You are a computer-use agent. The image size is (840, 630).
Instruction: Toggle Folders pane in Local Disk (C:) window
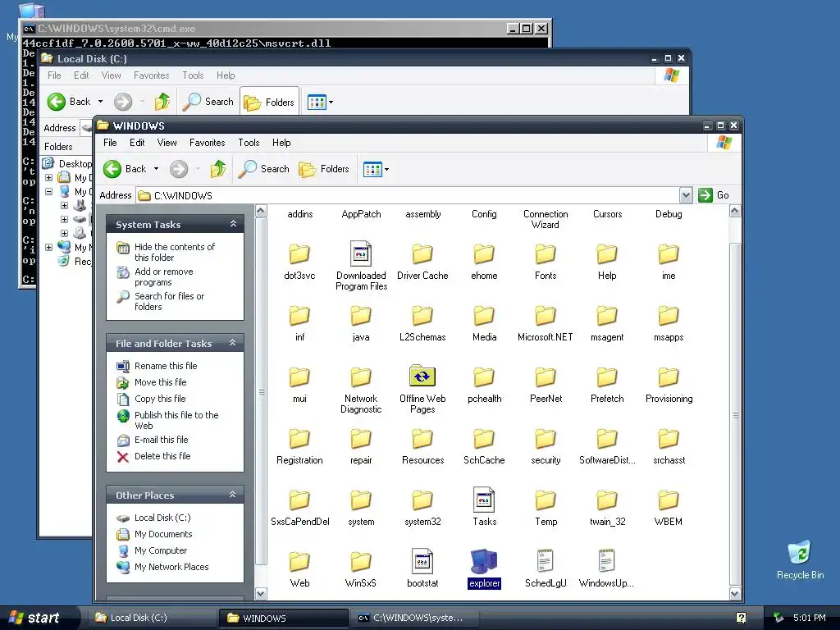[269, 102]
